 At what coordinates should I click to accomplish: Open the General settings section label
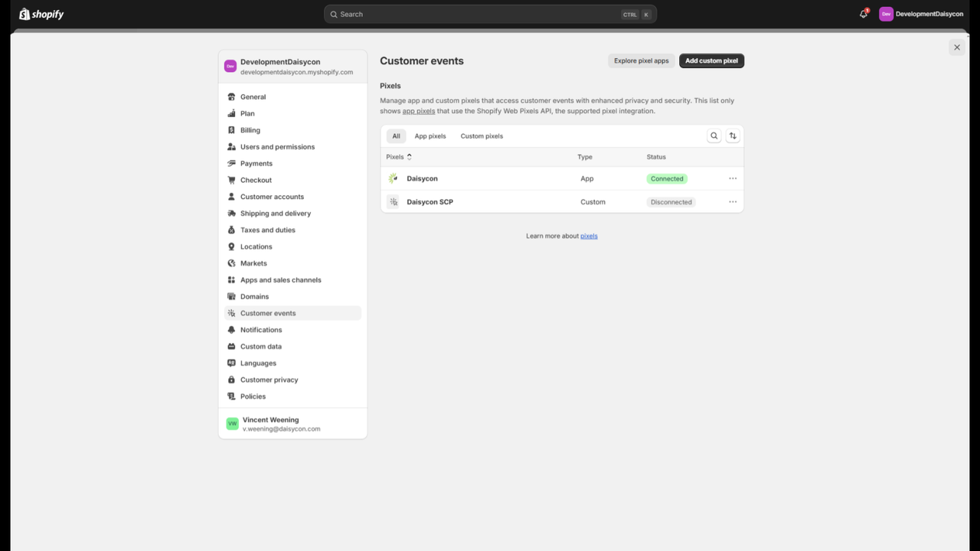[253, 97]
